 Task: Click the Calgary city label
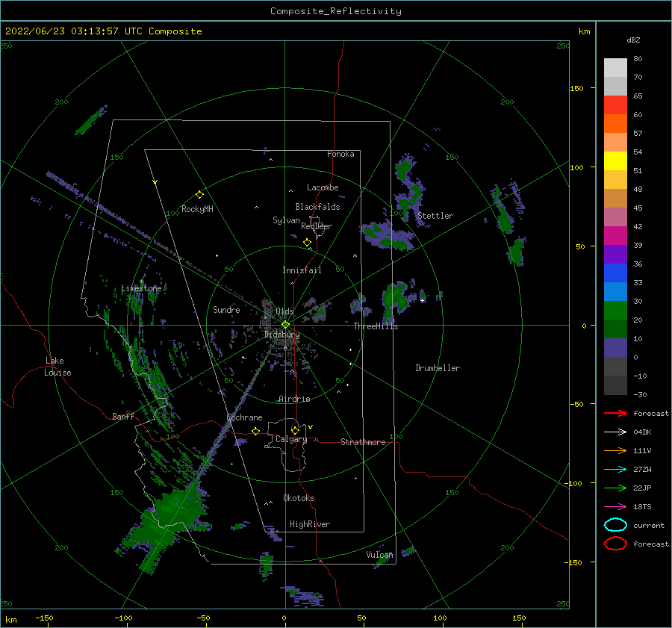(x=291, y=439)
